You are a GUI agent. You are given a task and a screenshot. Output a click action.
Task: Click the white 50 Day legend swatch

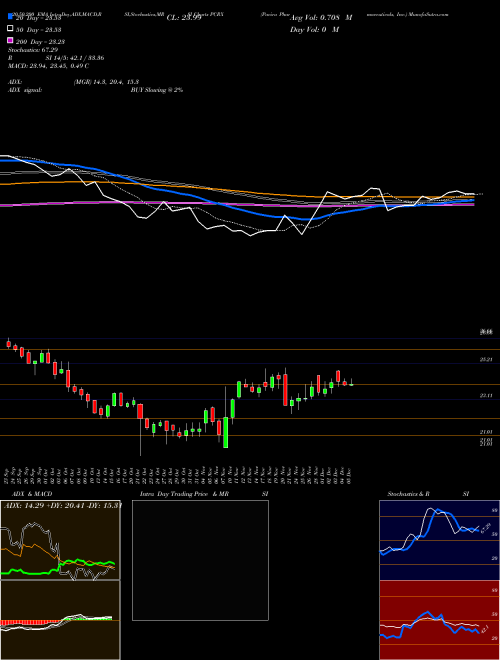[x=10, y=29]
